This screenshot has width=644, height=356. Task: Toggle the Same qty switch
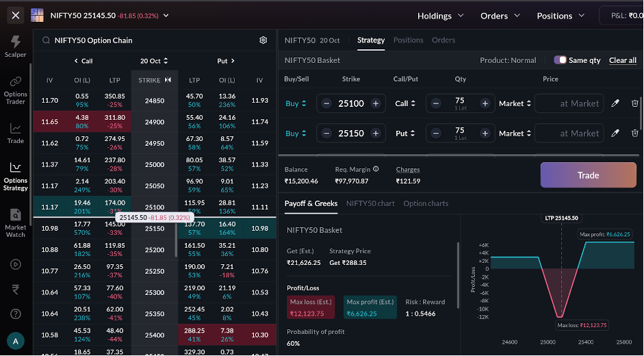(x=560, y=60)
